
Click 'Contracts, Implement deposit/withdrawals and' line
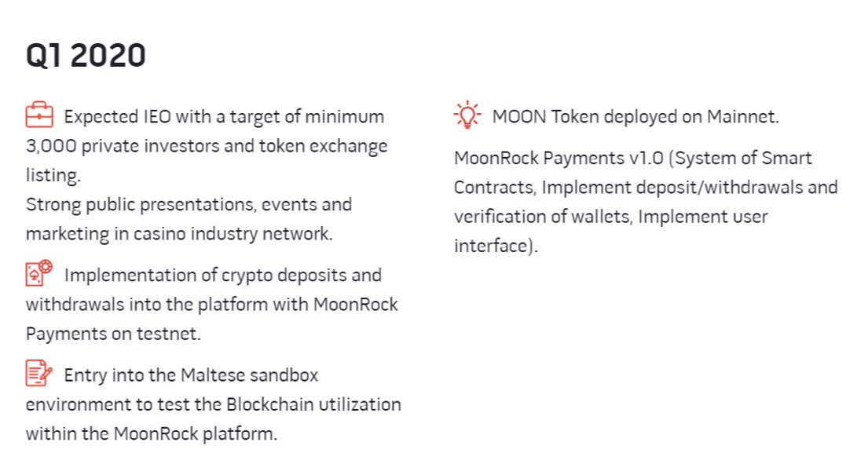646,188
